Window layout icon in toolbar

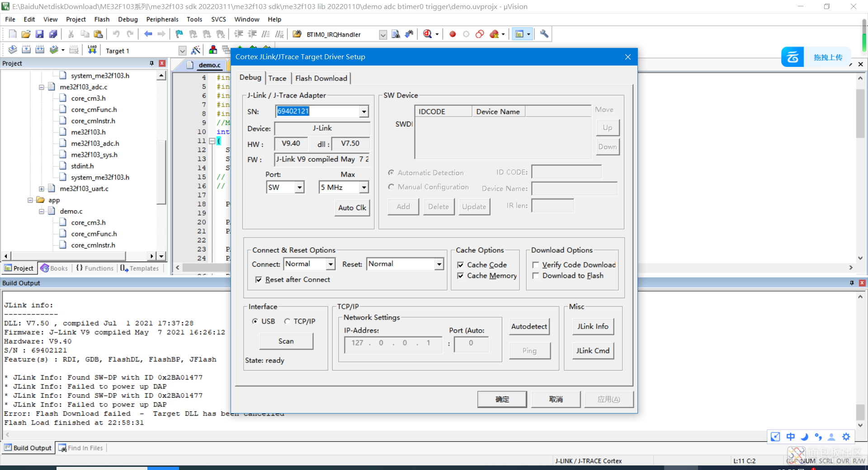click(x=519, y=34)
